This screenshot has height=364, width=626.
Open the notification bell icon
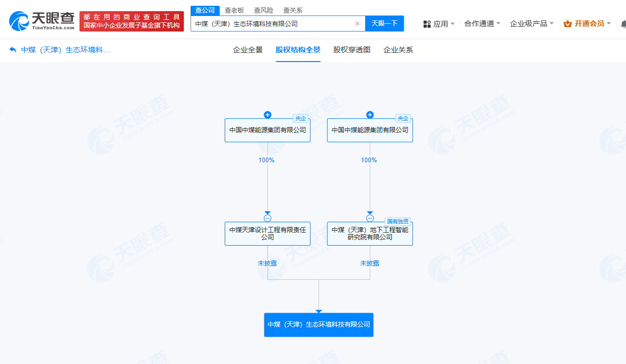[x=623, y=23]
